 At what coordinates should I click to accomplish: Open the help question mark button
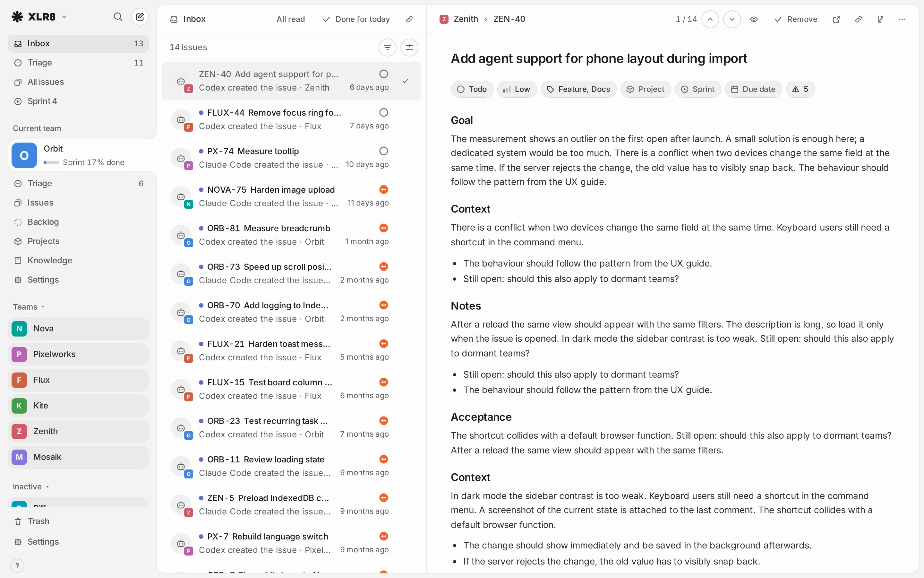coord(17,566)
